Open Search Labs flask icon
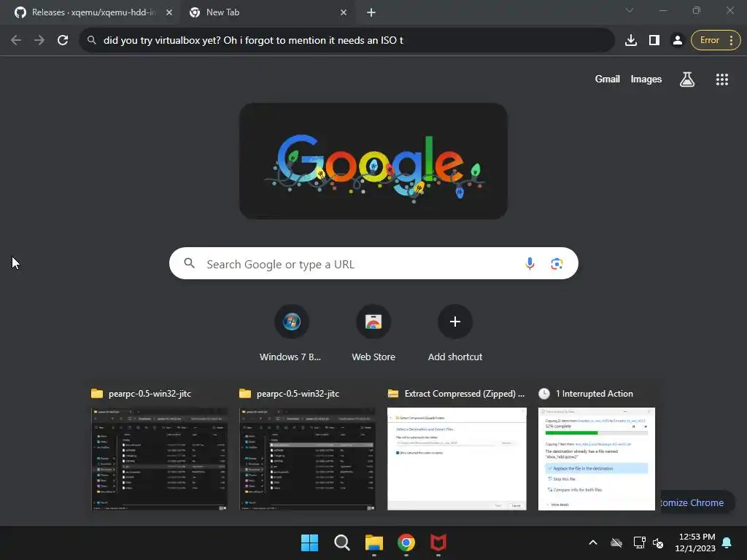Viewport: 747px width, 560px height. (686, 79)
